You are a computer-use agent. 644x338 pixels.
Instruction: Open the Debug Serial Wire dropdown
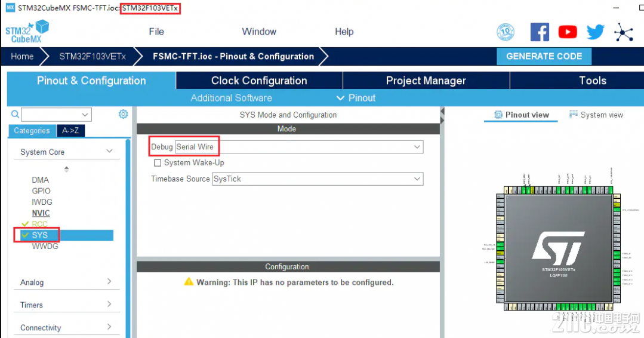(x=299, y=147)
